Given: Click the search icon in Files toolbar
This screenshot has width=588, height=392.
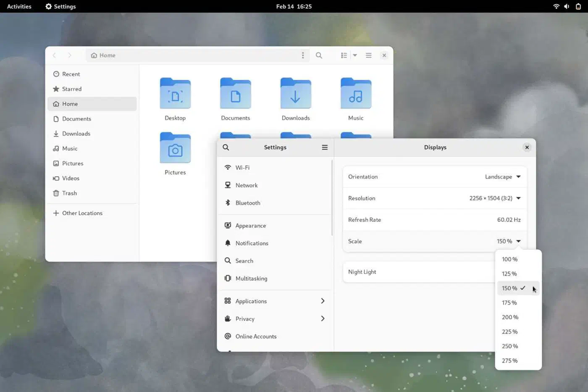Looking at the screenshot, I should [319, 55].
